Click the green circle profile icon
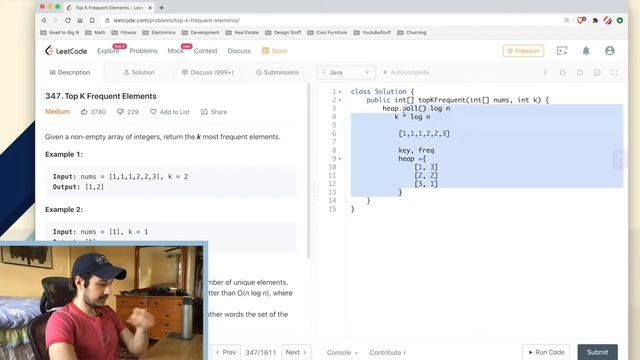640x360 pixels. 620,20
